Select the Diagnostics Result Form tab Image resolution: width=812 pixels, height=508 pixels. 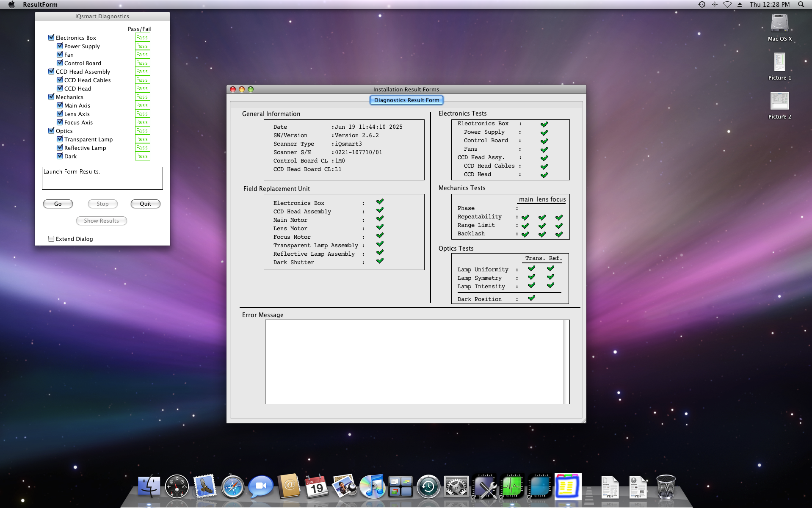tap(406, 100)
